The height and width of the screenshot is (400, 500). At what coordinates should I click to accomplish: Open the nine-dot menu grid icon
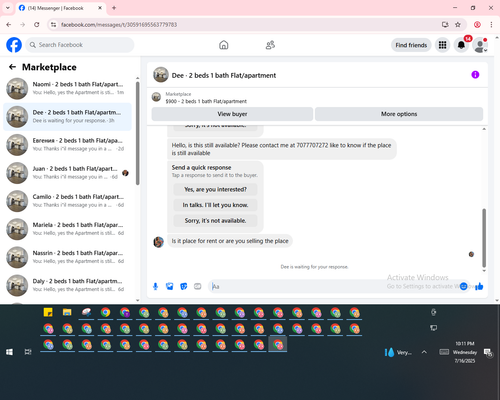[x=442, y=45]
